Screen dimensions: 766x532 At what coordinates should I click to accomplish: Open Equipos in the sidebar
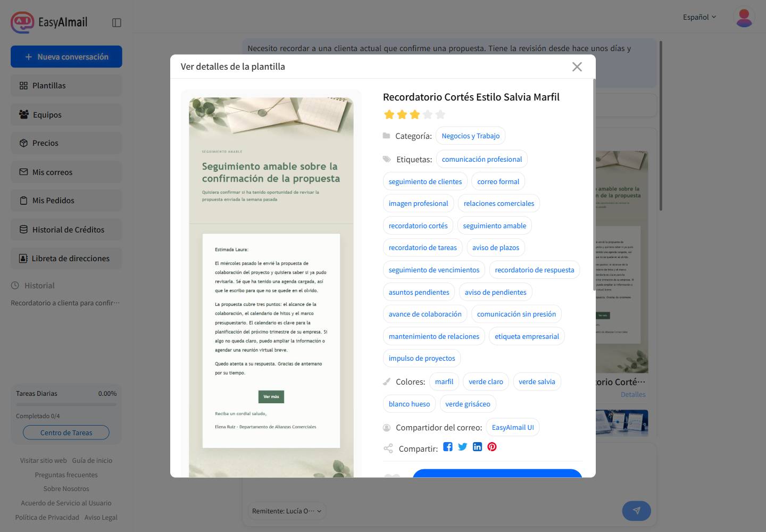coord(66,114)
